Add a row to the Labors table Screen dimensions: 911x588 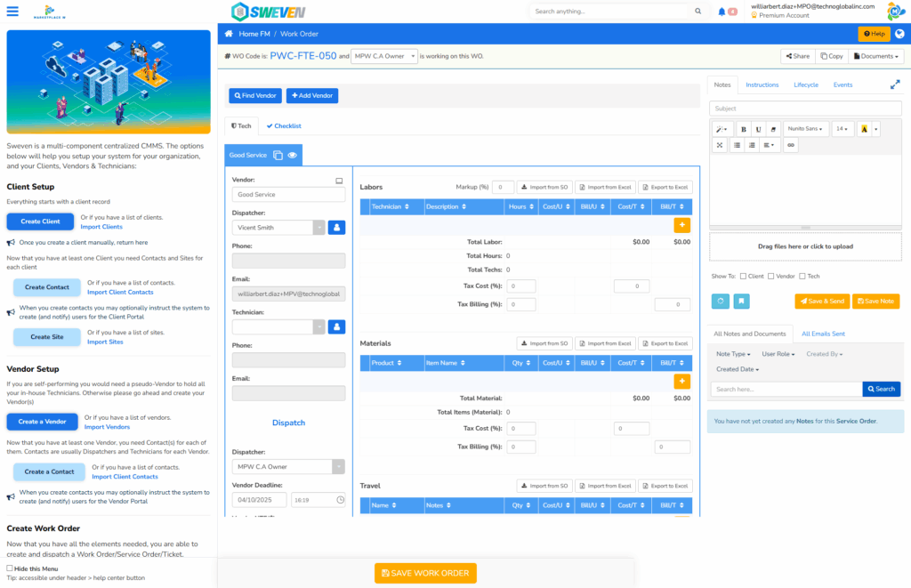pos(682,225)
